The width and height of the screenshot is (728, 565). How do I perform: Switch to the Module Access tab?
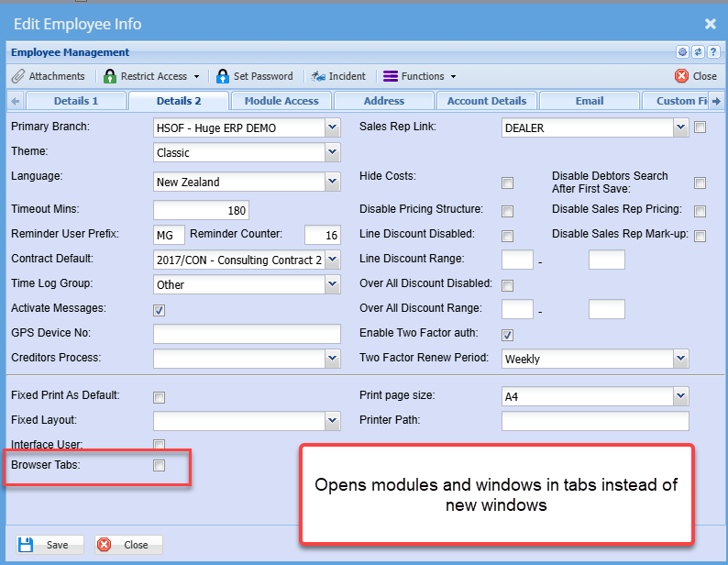click(x=281, y=101)
